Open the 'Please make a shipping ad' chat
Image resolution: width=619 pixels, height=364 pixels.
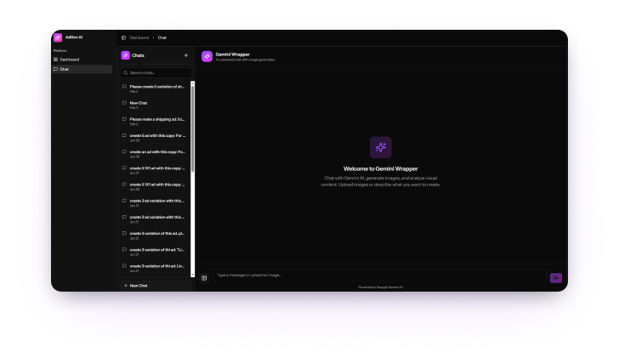[x=156, y=121]
